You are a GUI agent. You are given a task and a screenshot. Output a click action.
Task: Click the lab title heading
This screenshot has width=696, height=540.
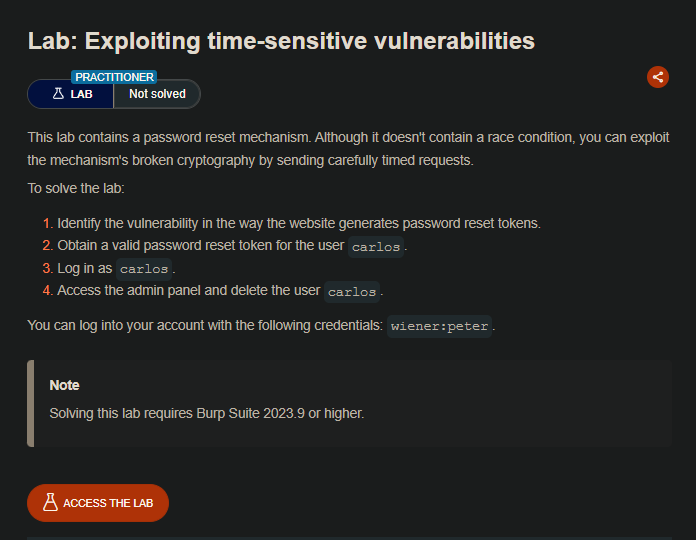coord(281,41)
